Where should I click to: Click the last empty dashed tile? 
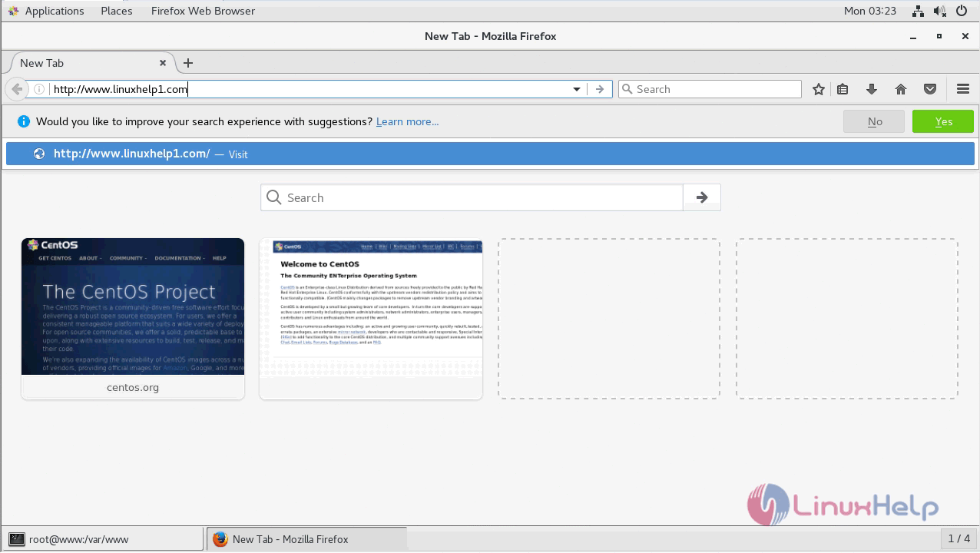[x=847, y=319]
